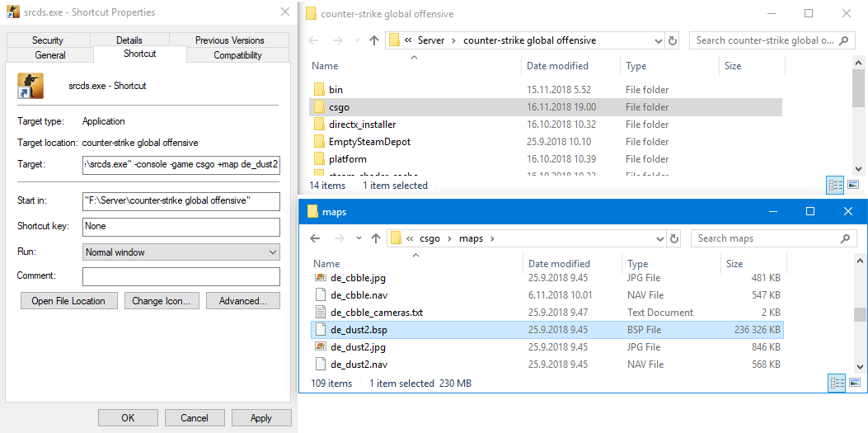Select the de_dust2.bsp file

click(547, 330)
